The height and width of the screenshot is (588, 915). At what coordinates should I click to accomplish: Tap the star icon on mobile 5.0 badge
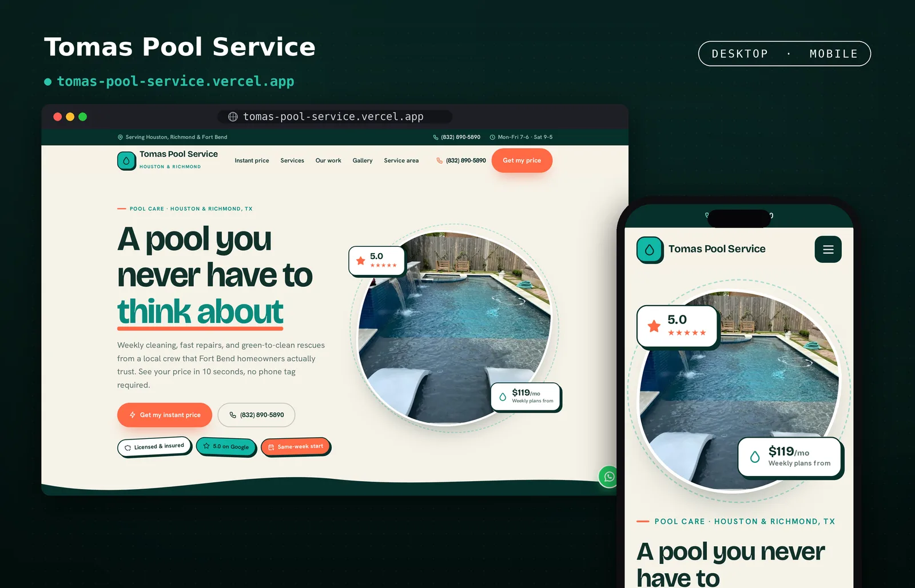(654, 326)
